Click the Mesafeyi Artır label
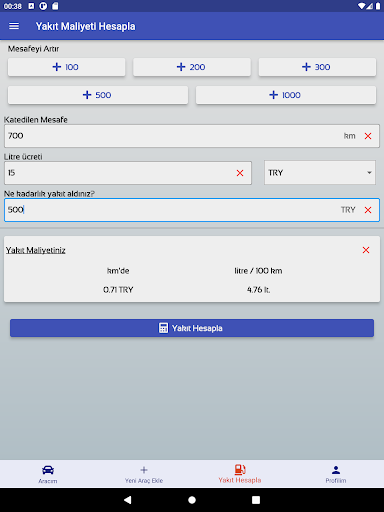Screen dimensions: 384x512 click(33, 49)
